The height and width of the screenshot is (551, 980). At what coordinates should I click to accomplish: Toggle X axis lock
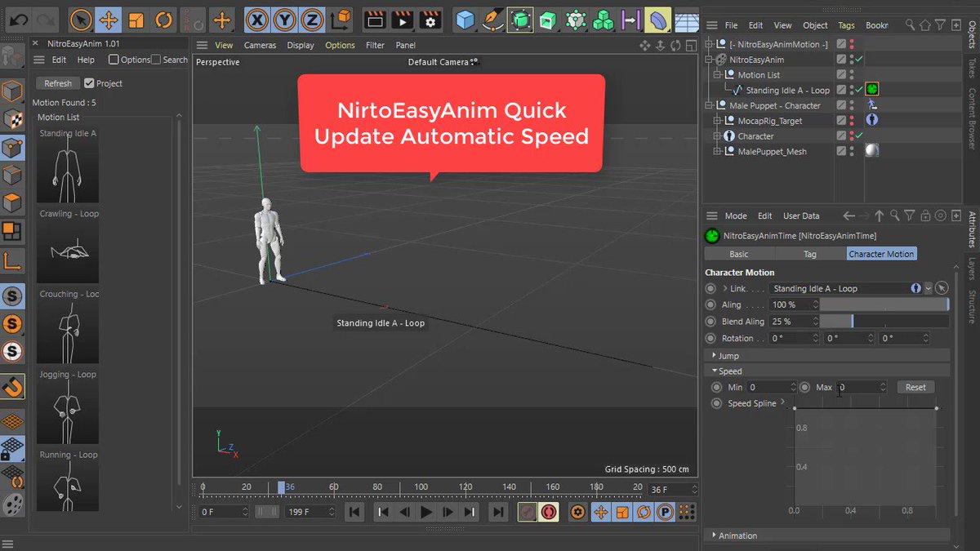pos(258,20)
